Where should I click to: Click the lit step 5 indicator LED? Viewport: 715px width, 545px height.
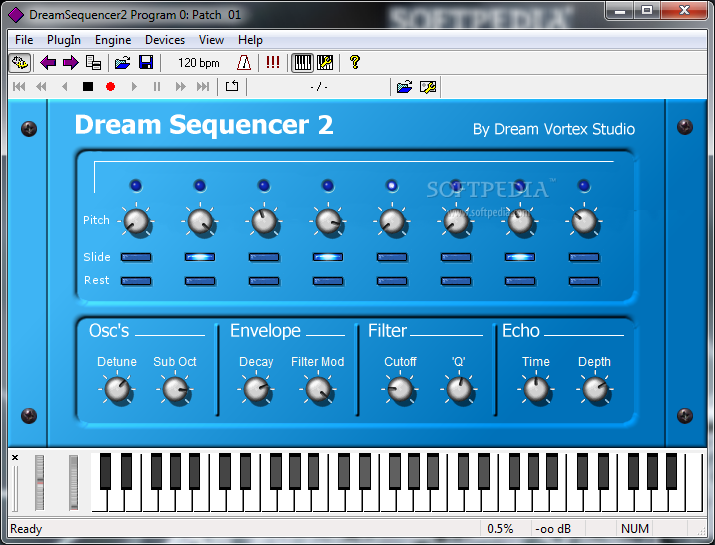coord(392,186)
